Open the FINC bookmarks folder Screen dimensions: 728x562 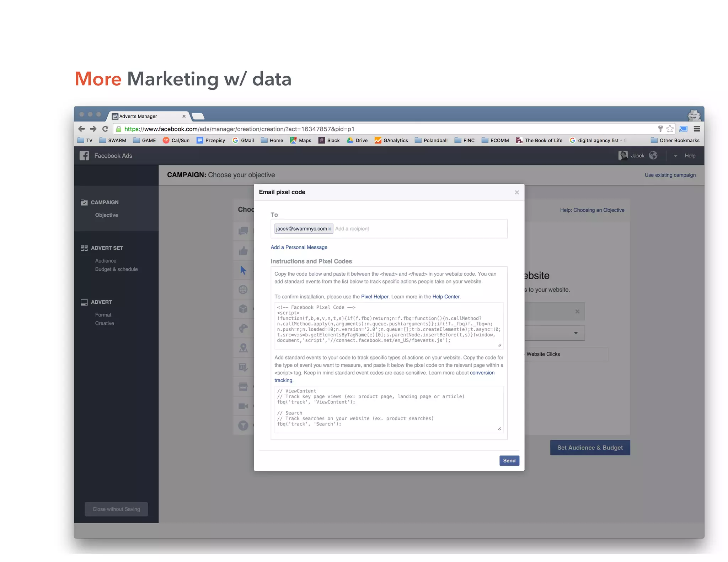coord(465,140)
